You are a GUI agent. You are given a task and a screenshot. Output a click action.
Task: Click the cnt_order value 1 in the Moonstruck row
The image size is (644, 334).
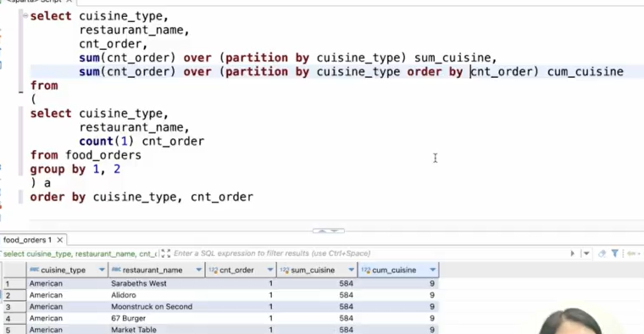coord(241,307)
